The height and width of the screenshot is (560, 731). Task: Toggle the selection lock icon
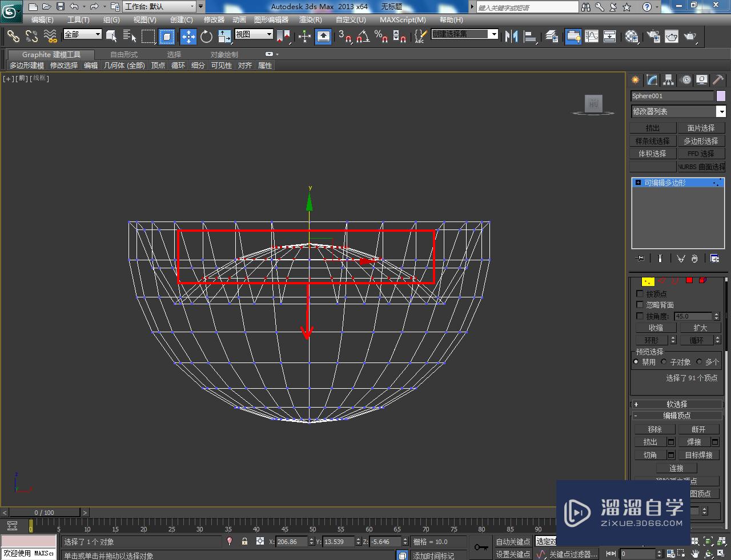tap(244, 541)
